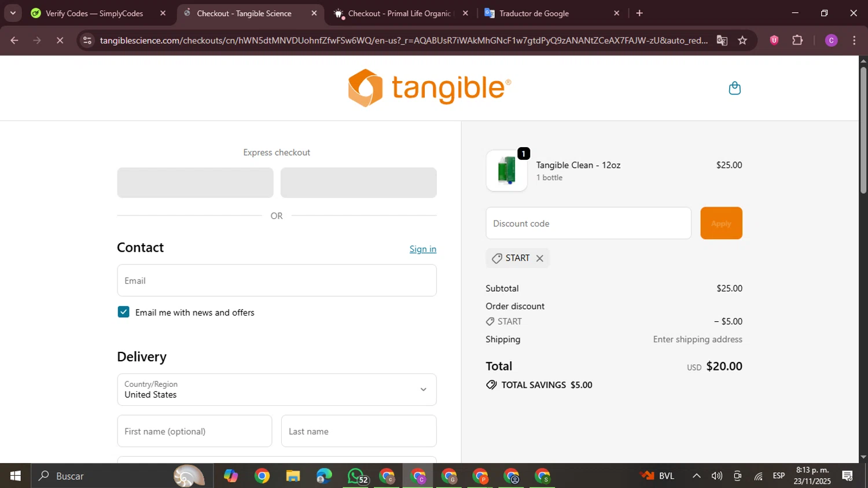Click the Tangible Clean - 12oz product name

coord(578,165)
